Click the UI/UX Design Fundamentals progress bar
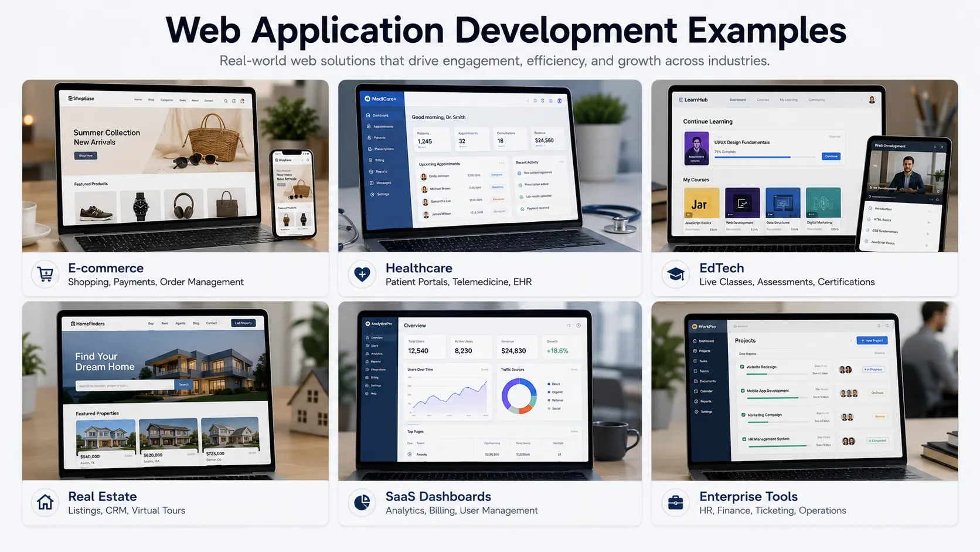The image size is (980, 552). click(x=765, y=157)
